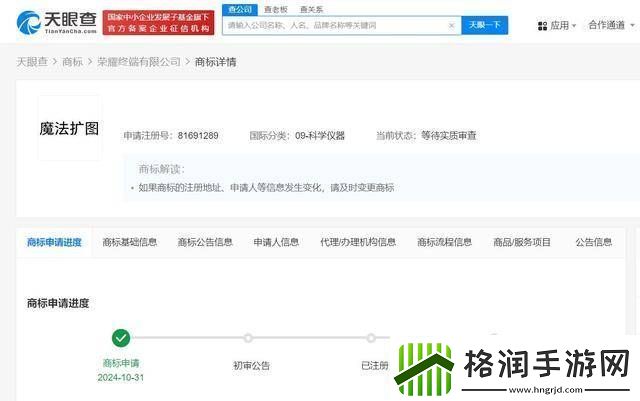Switch to 代理/办理机构信息 tab
The image size is (640, 401).
click(x=358, y=242)
